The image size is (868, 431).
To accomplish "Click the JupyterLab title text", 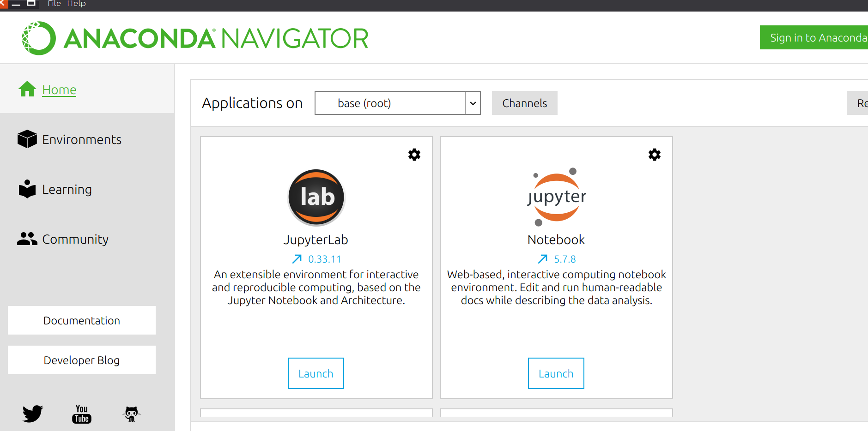I will [x=316, y=240].
